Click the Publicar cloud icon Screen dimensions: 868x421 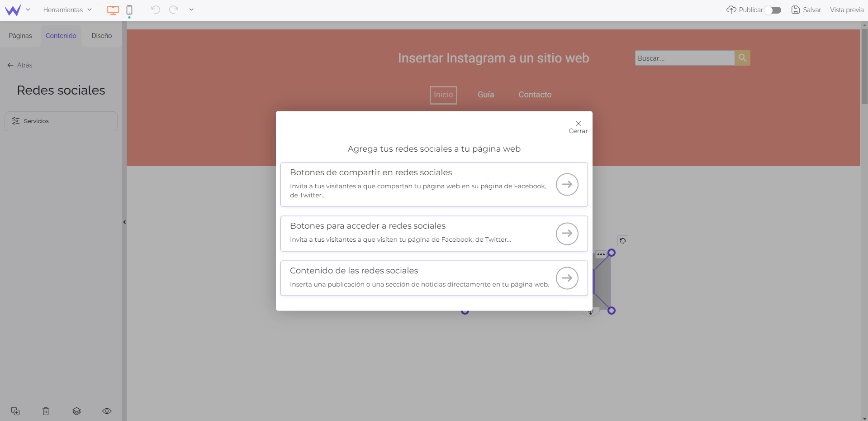731,10
